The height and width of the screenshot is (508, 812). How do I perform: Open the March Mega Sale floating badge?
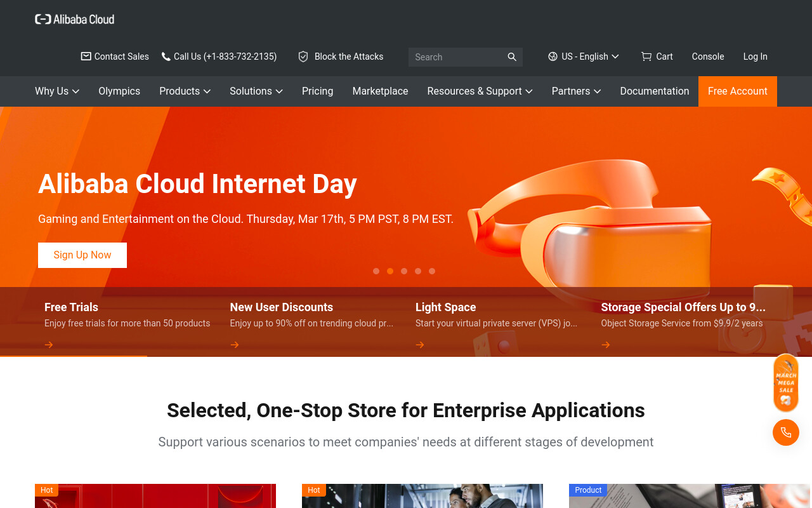[786, 383]
